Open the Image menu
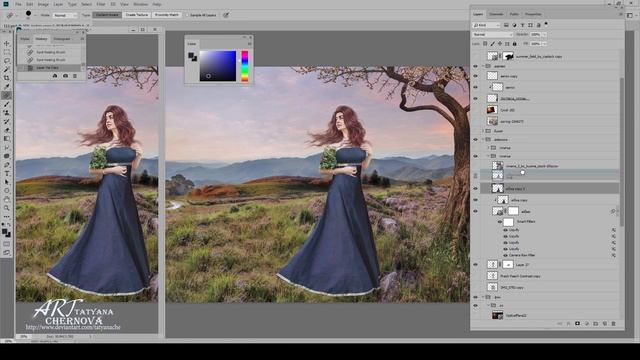 pos(43,4)
